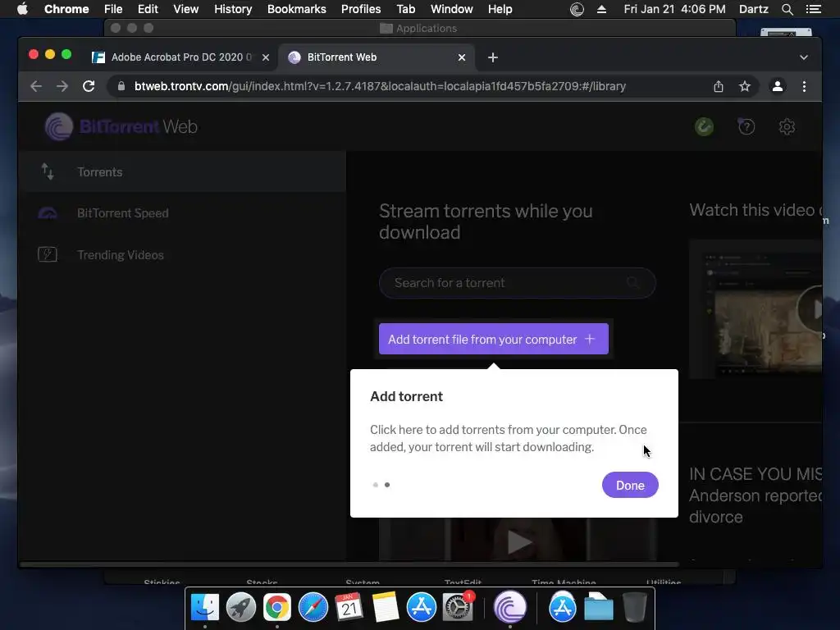The width and height of the screenshot is (840, 630).
Task: Open the Bookmarks menu
Action: (x=297, y=9)
